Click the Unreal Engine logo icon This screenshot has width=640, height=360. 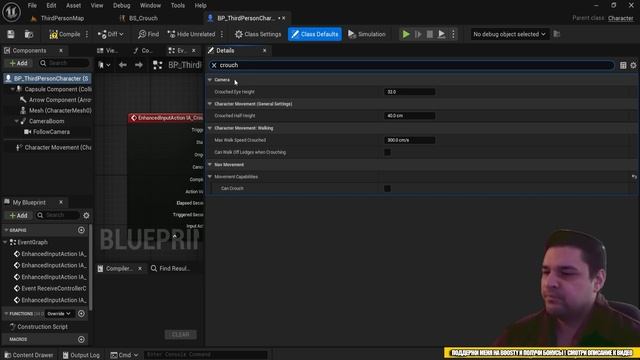11,11
